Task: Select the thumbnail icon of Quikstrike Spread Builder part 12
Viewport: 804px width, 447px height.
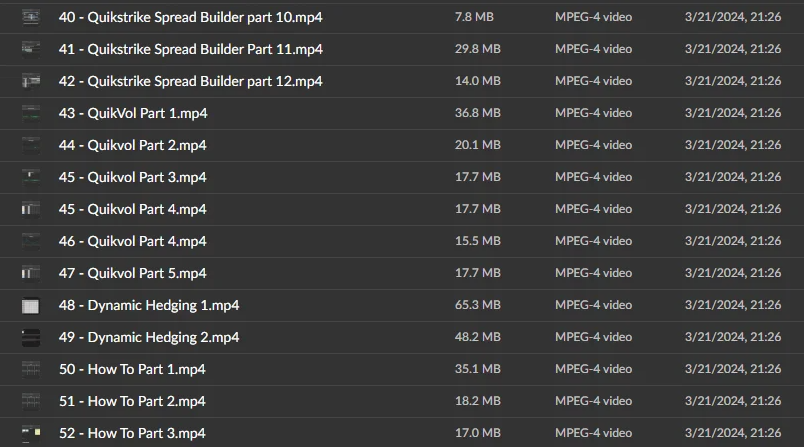Action: click(x=31, y=81)
